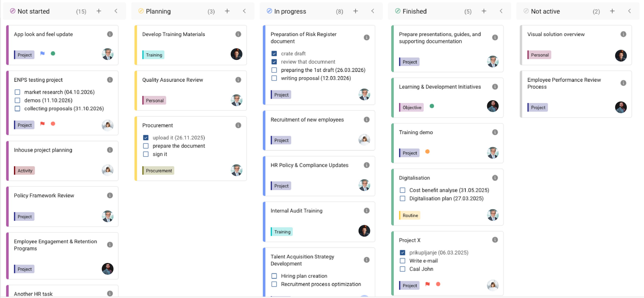Click blue flag on App look card
The height and width of the screenshot is (298, 644).
[43, 53]
